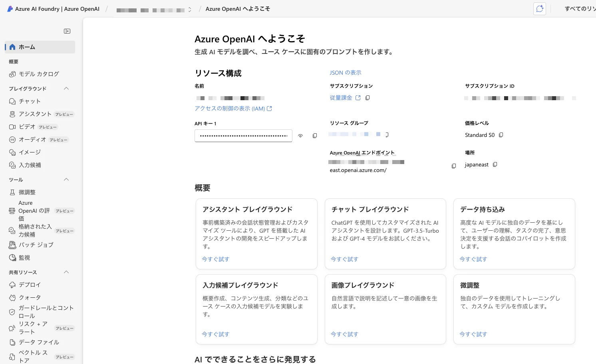Collapse the プレイグラウンド section

point(66,88)
